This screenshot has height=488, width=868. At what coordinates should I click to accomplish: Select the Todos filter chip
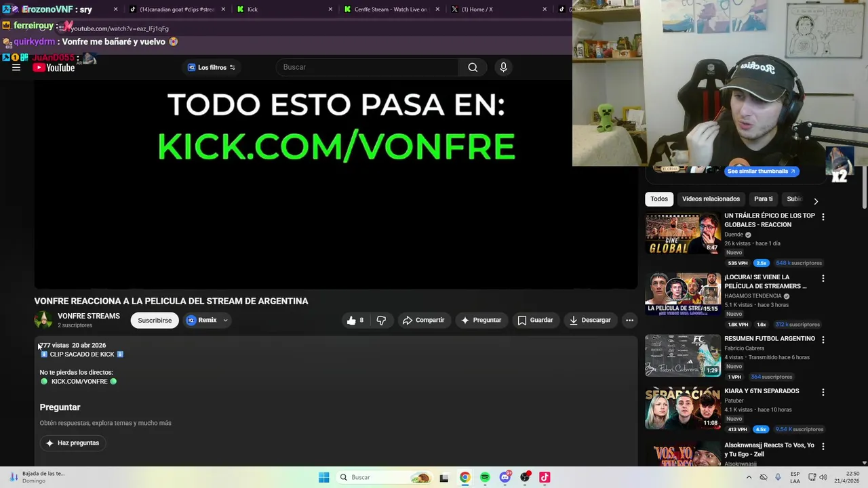[659, 199]
